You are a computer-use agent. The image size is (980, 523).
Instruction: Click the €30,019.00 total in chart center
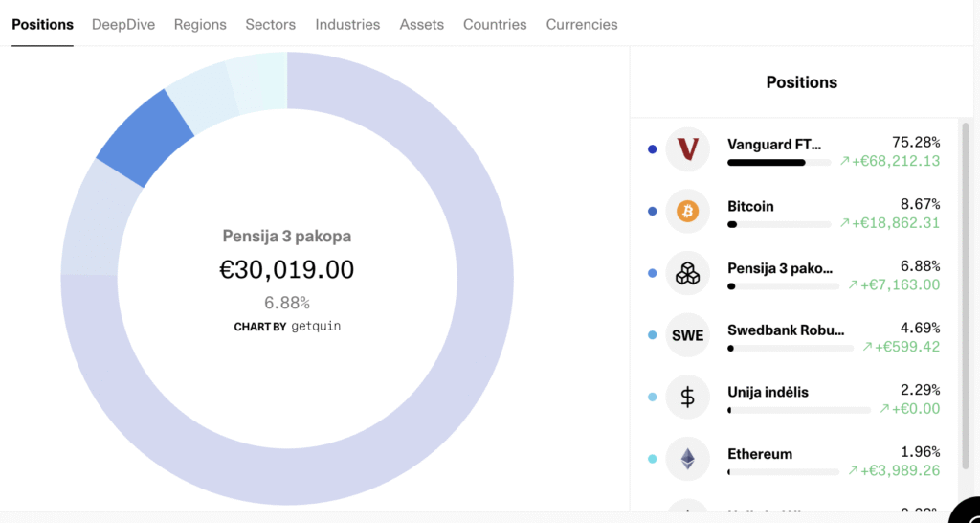(x=287, y=269)
